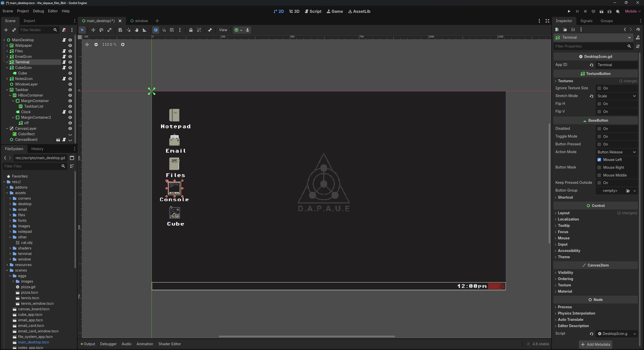This screenshot has width=644, height=350.
Task: Open the object history icon in Inspector
Action: 638,29
